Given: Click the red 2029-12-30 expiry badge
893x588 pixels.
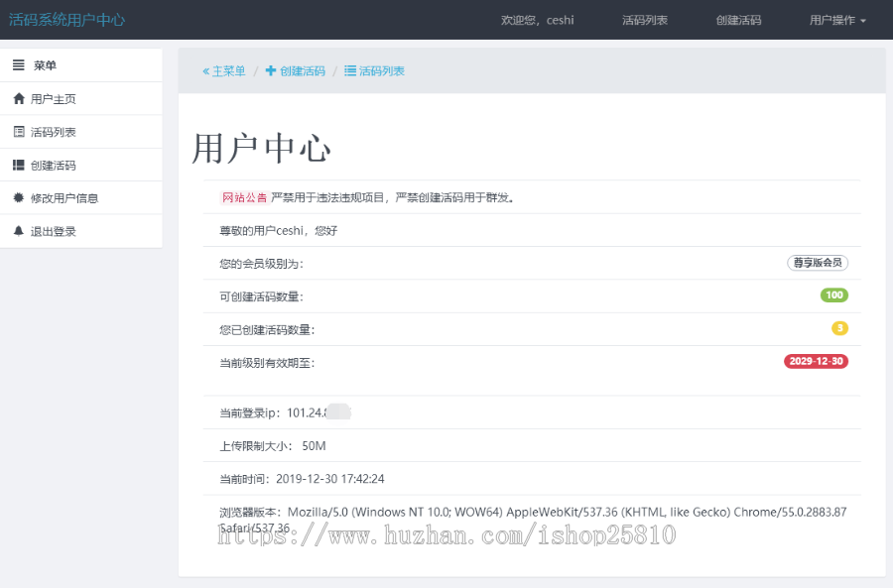Looking at the screenshot, I should click(x=816, y=361).
